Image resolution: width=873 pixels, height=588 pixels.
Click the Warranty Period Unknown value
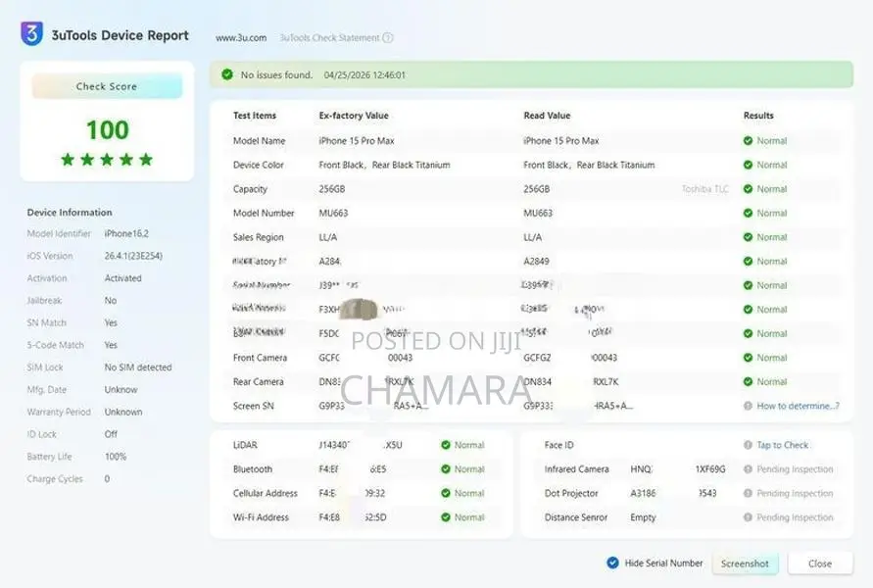pos(123,412)
